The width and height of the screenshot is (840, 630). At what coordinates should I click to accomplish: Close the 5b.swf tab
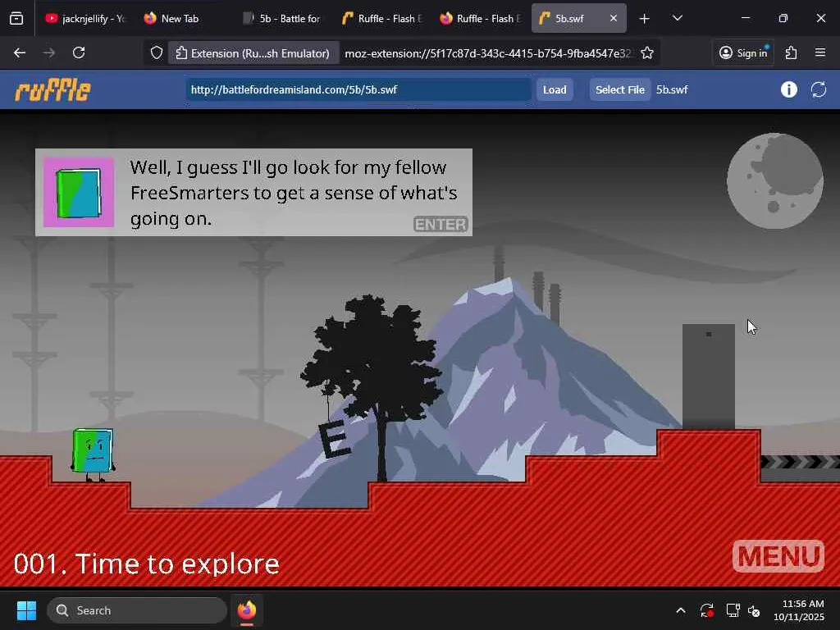614,18
